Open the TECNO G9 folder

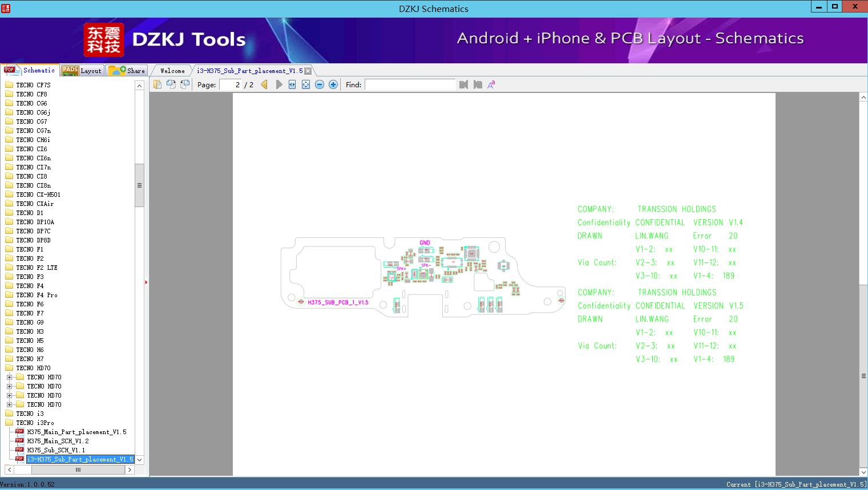30,322
